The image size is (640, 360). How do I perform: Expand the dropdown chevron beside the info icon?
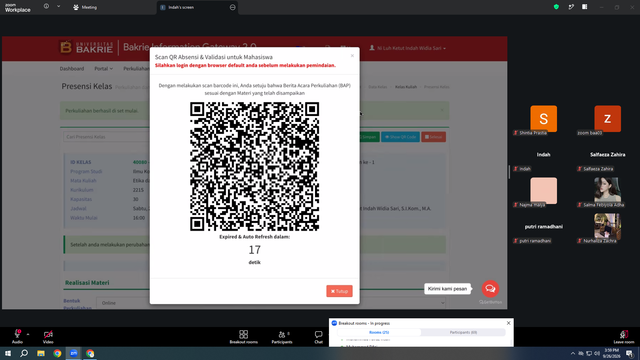[58, 7]
